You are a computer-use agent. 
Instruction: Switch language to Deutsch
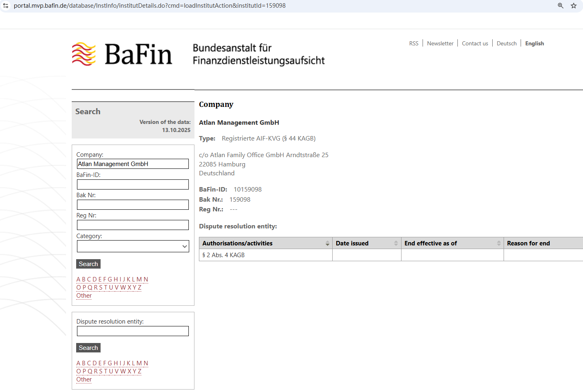click(506, 43)
